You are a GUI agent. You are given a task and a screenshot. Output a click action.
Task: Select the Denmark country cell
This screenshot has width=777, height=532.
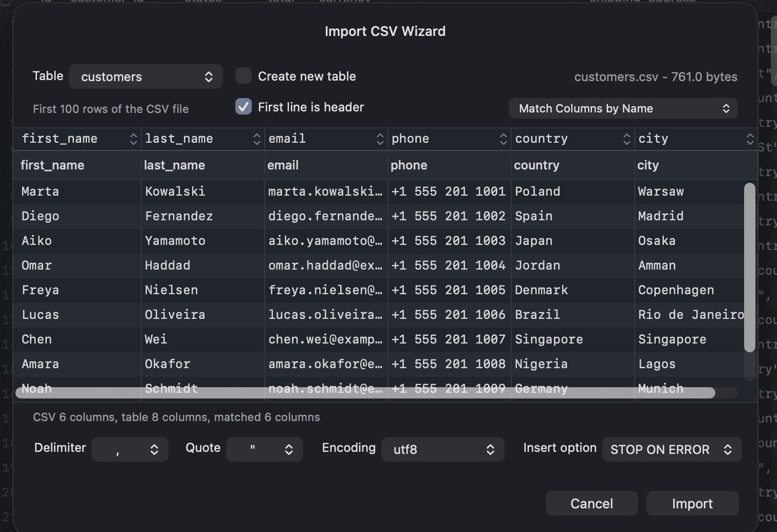(x=573, y=290)
